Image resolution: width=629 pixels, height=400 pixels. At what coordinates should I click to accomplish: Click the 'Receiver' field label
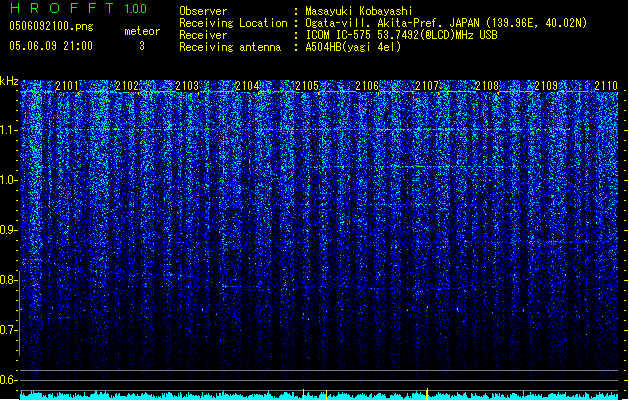point(203,35)
